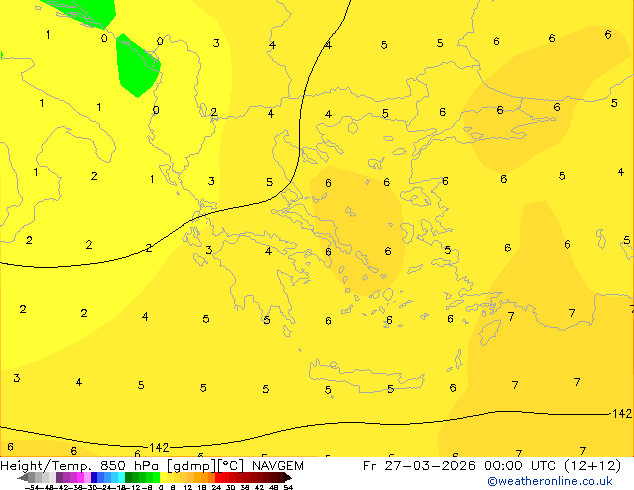
Task: Click the "Height/Temp. 850 hPa" title text
Action: pyautogui.click(x=80, y=466)
